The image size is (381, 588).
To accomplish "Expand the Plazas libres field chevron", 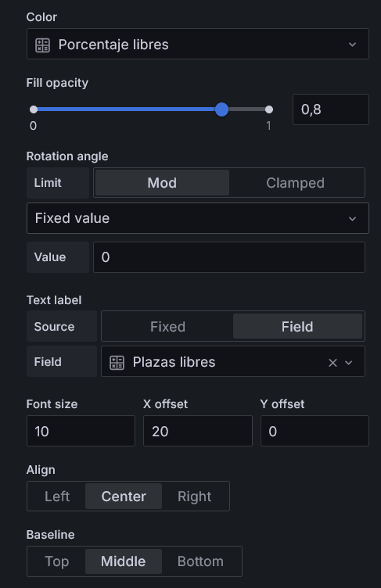I will [349, 363].
